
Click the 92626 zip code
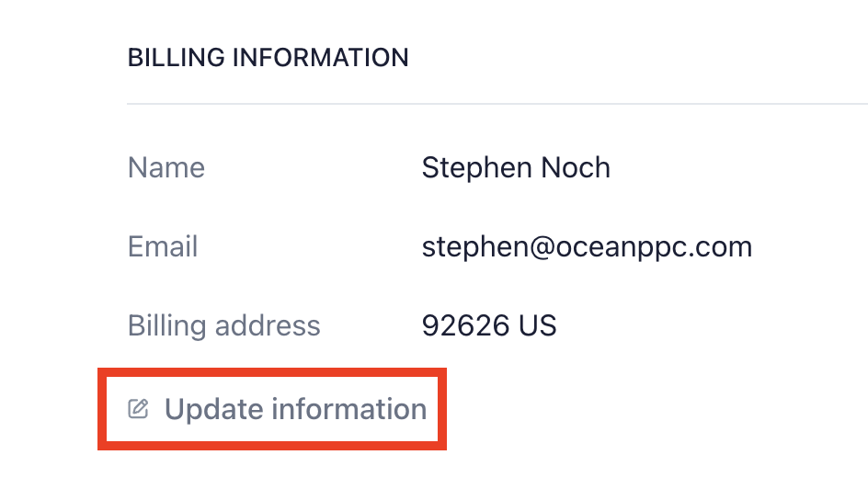[x=465, y=325]
